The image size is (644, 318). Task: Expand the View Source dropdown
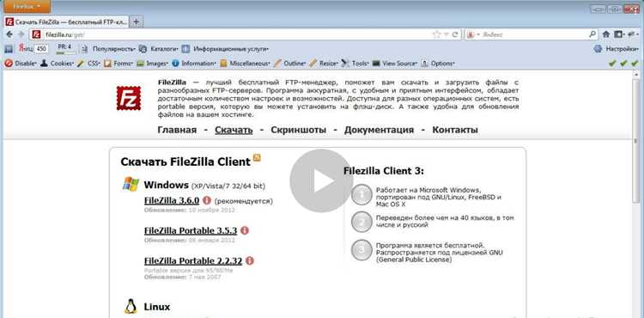400,64
